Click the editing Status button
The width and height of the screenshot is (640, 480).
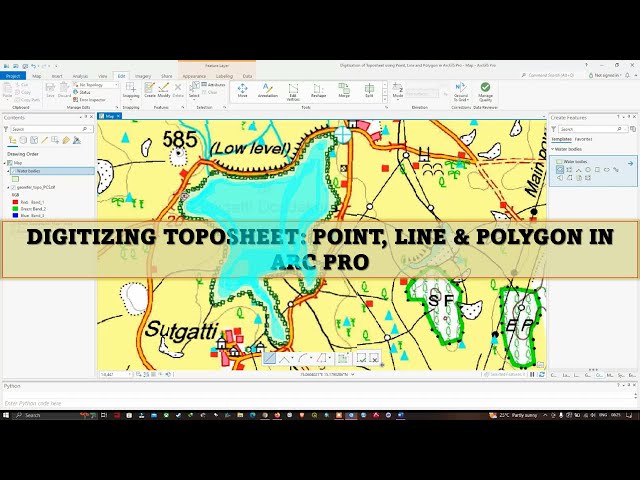tap(82, 92)
